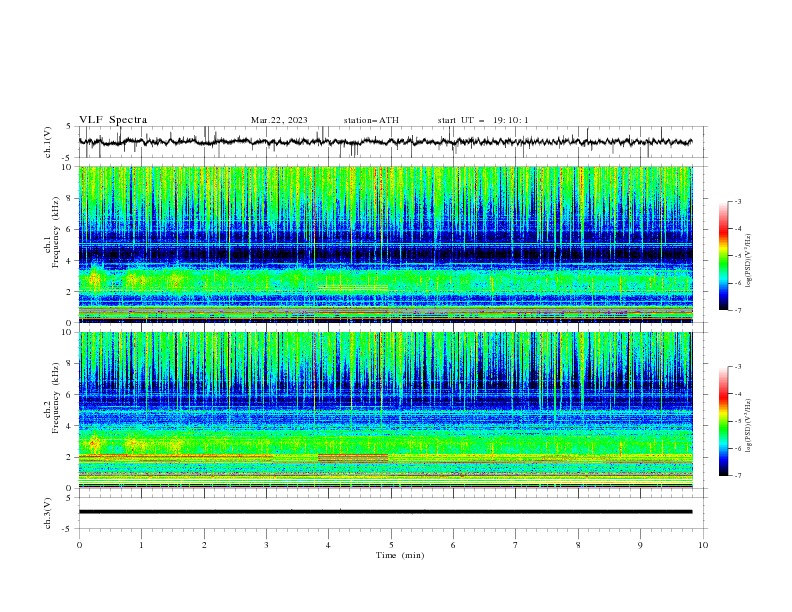The height and width of the screenshot is (612, 792).
Task: Click the ch.1 colorbar 'log(PSD)(V²/Hz)' label
Action: (749, 261)
